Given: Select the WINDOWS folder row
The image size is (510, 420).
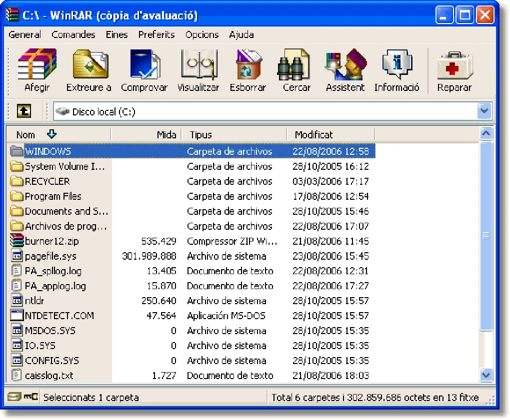Looking at the screenshot, I should (x=192, y=151).
